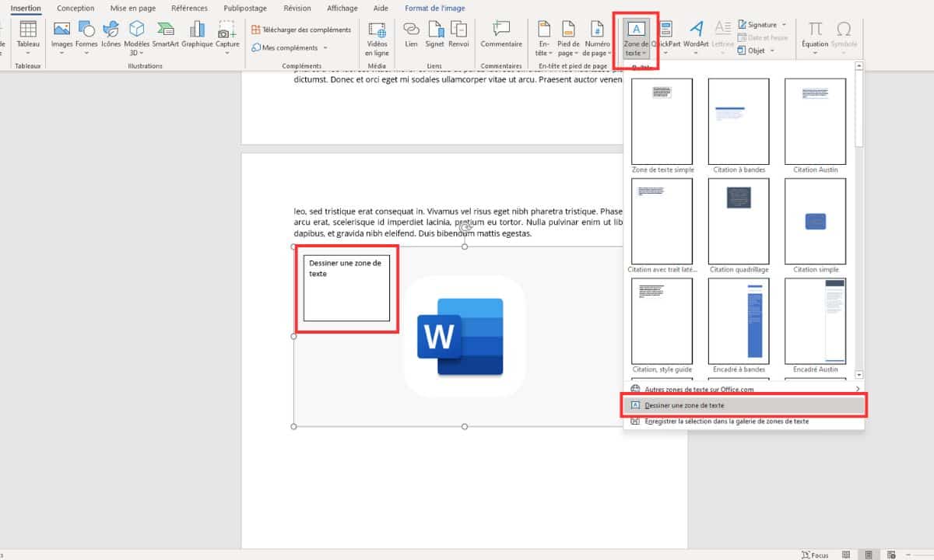Open the QuickPart menu
The width and height of the screenshot is (934, 560).
666,37
